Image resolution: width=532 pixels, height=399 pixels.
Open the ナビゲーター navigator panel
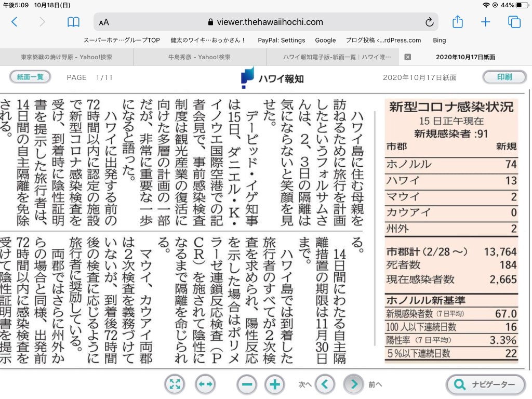[x=486, y=384]
